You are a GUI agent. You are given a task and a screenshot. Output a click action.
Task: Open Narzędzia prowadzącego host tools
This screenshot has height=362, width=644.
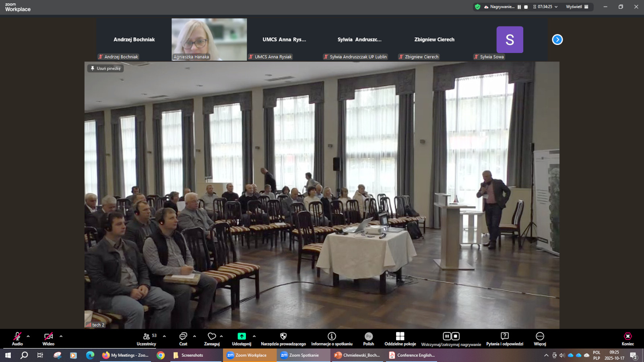click(283, 338)
